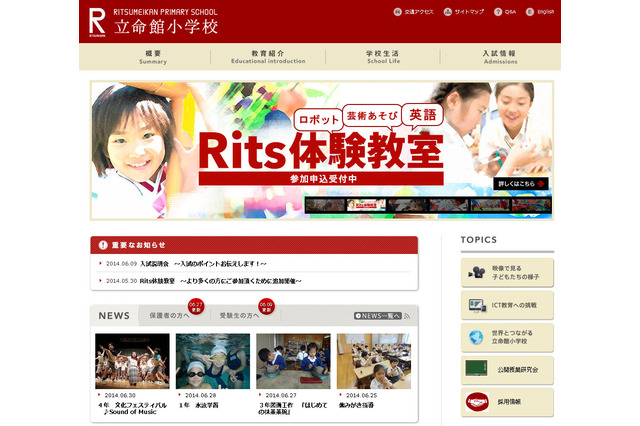Open the 概要 Summary menu
The image size is (640, 426).
pos(153,57)
